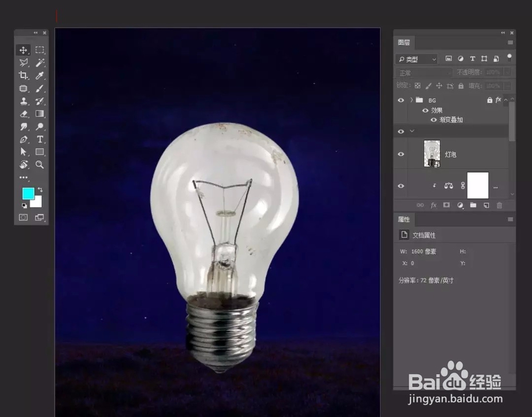
Task: Select the Type tool
Action: click(40, 139)
